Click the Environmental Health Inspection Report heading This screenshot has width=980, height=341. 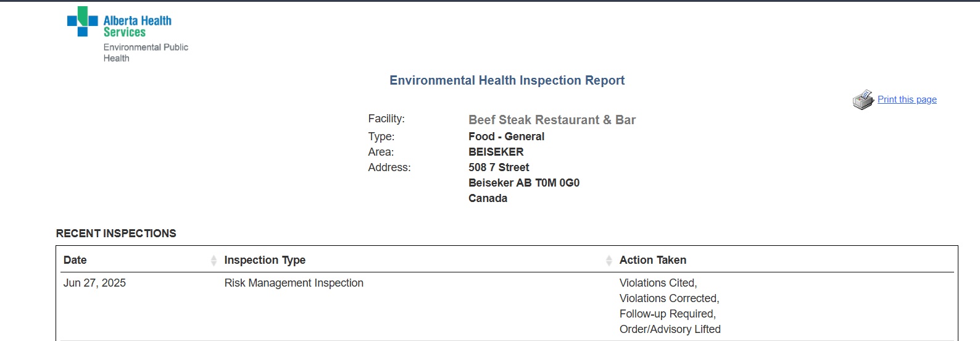[x=507, y=80]
